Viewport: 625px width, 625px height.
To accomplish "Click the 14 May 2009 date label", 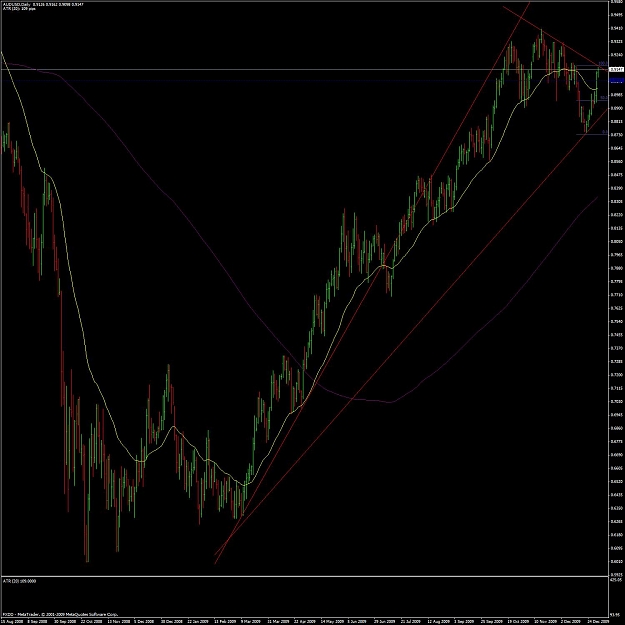I will click(332, 621).
